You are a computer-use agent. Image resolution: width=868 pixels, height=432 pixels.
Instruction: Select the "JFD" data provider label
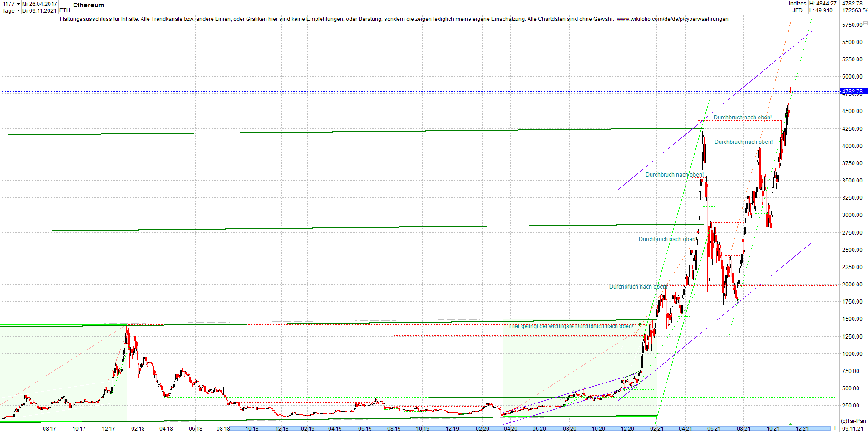tap(798, 10)
